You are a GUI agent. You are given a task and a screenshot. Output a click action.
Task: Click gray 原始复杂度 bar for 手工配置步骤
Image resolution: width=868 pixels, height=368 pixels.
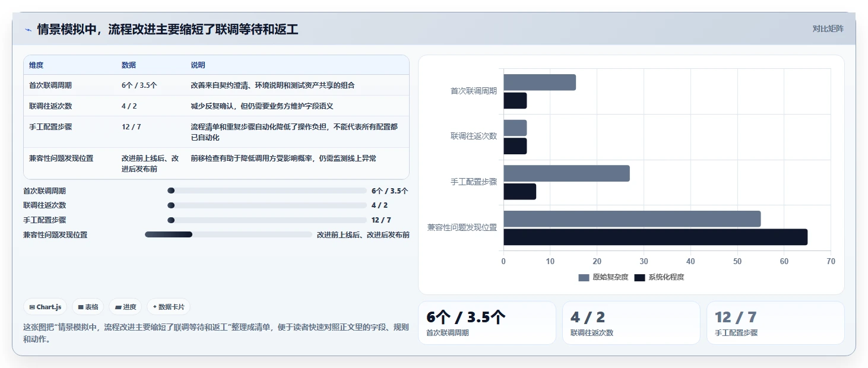point(566,173)
